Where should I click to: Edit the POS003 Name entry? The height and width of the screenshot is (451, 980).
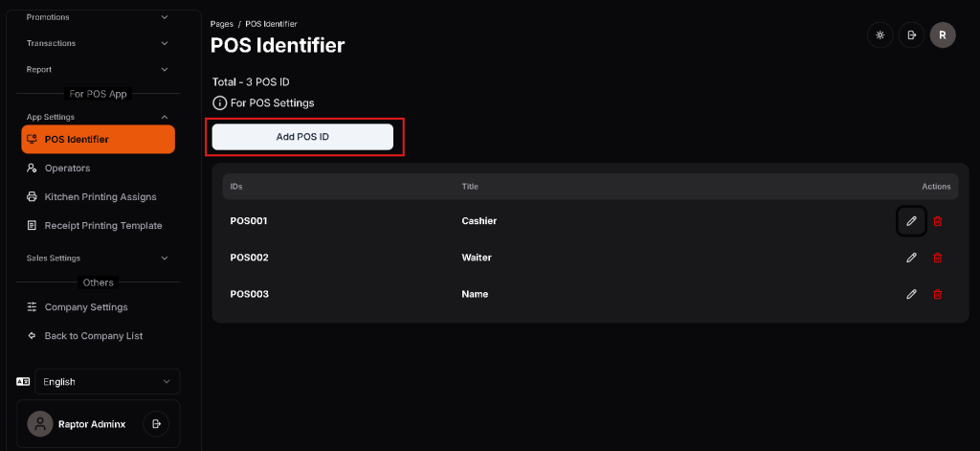pyautogui.click(x=911, y=294)
